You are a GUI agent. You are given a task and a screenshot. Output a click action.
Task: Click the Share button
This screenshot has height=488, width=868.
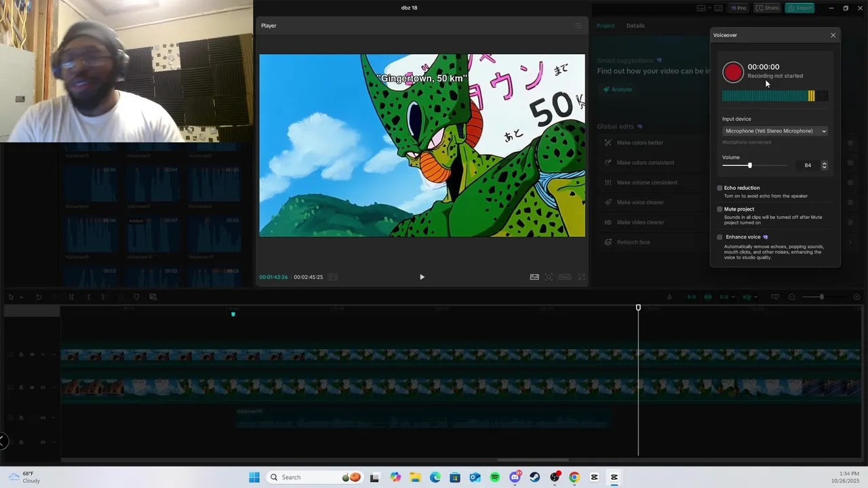768,8
